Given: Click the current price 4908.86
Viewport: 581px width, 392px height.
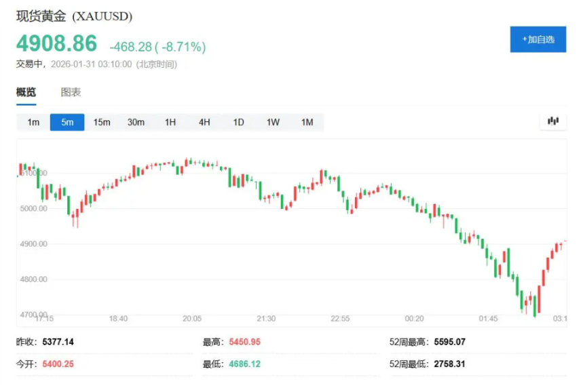Looking at the screenshot, I should click(x=57, y=44).
